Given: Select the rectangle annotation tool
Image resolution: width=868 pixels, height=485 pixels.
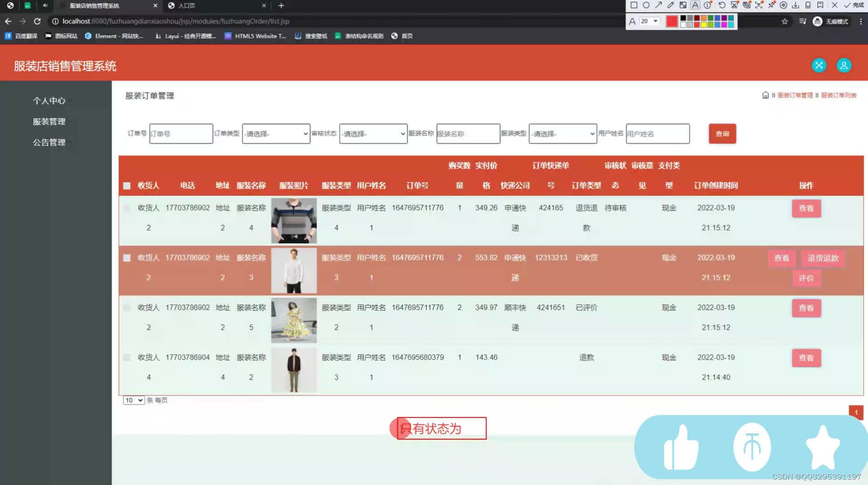Looking at the screenshot, I should coord(633,5).
